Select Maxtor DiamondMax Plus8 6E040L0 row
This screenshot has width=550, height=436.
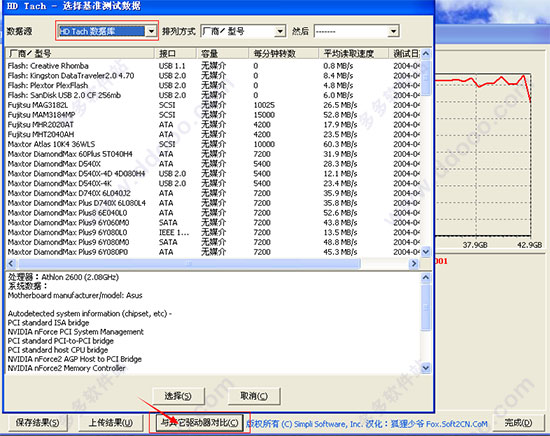(213, 213)
